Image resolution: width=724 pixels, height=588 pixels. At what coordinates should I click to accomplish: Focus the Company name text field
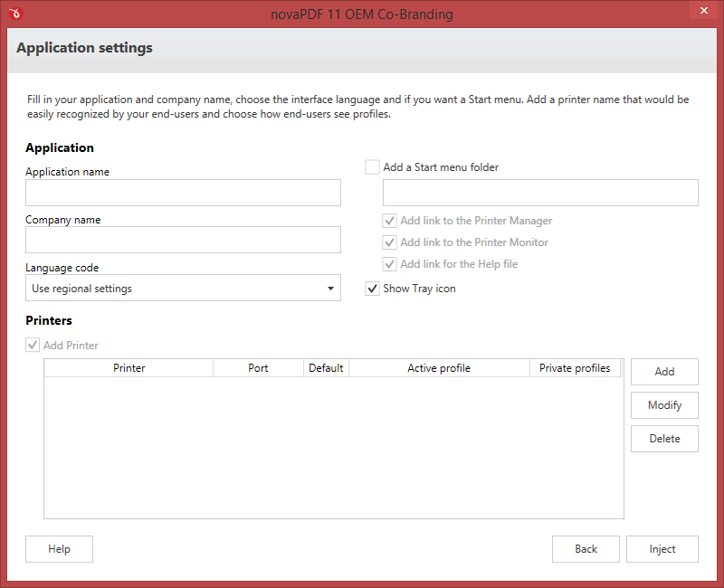click(x=184, y=240)
